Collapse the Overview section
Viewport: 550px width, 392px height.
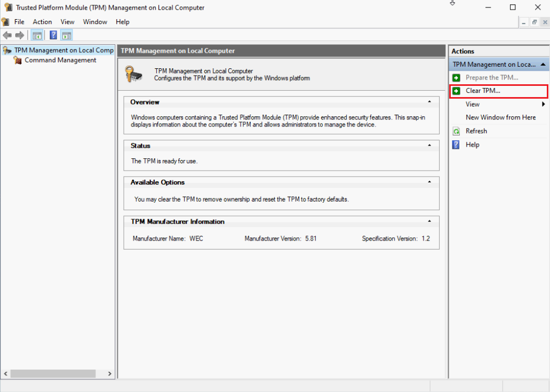429,102
